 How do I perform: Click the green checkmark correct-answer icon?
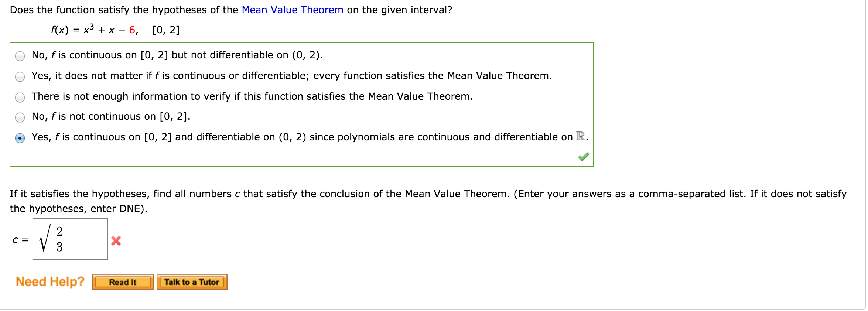(x=584, y=157)
